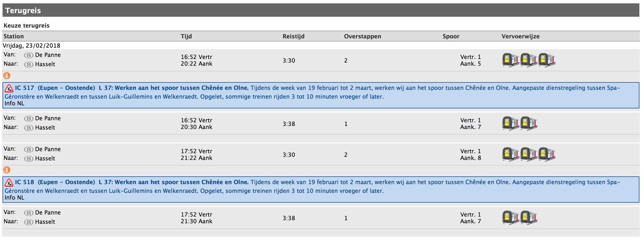Click the Tijd column header
This screenshot has height=240, width=644.
pos(186,36)
